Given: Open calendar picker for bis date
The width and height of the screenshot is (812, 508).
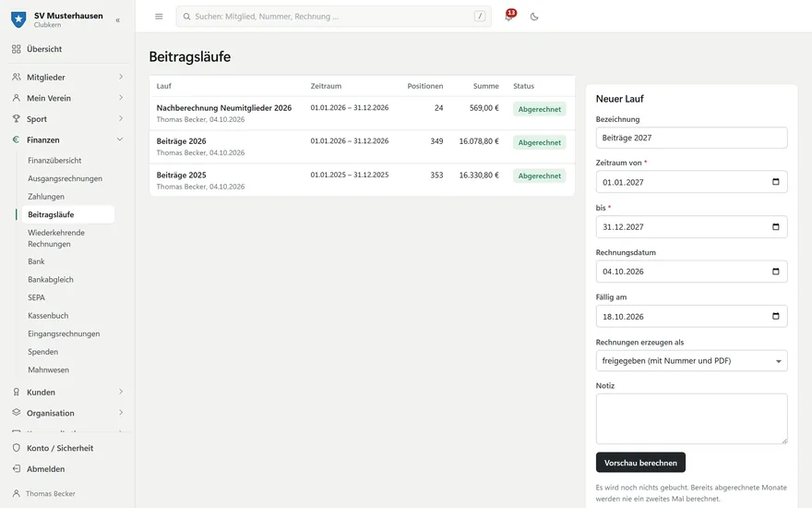Looking at the screenshot, I should [775, 226].
